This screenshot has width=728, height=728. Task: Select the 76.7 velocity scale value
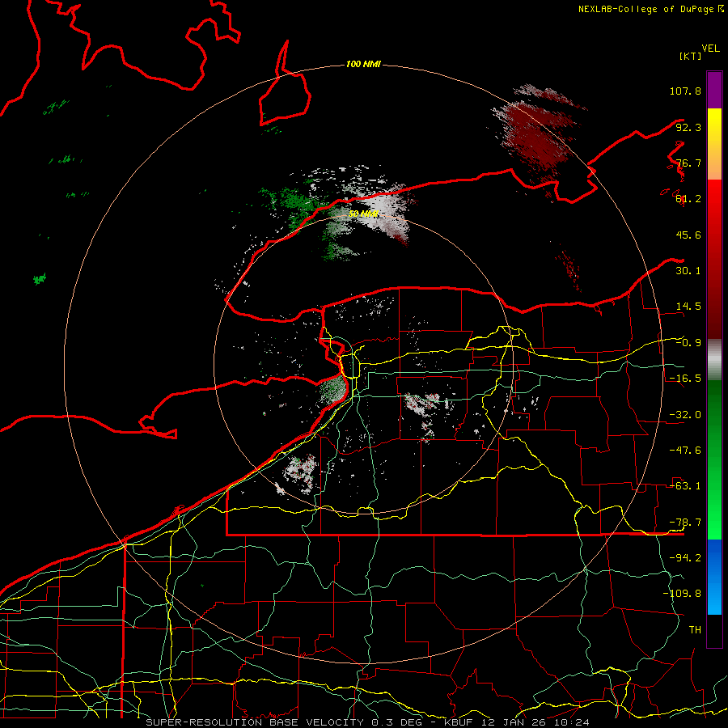point(688,163)
